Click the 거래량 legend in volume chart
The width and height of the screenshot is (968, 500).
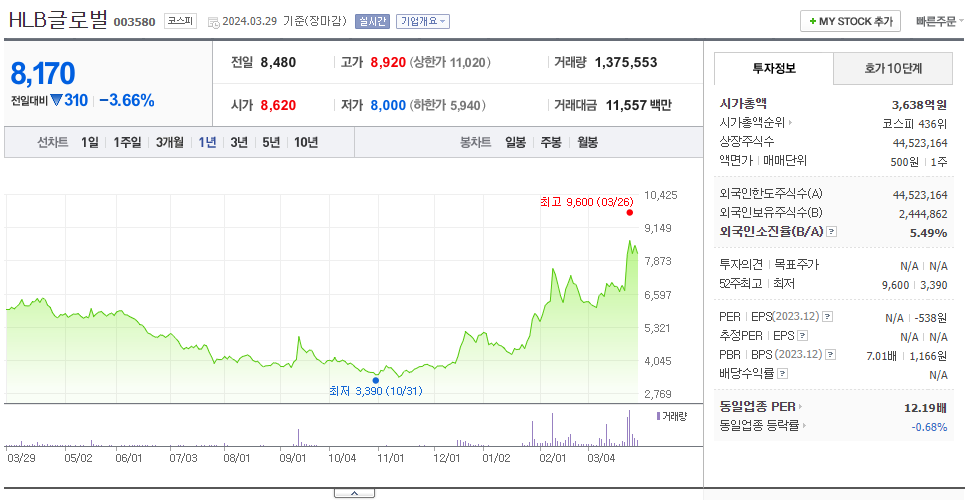pyautogui.click(x=671, y=417)
